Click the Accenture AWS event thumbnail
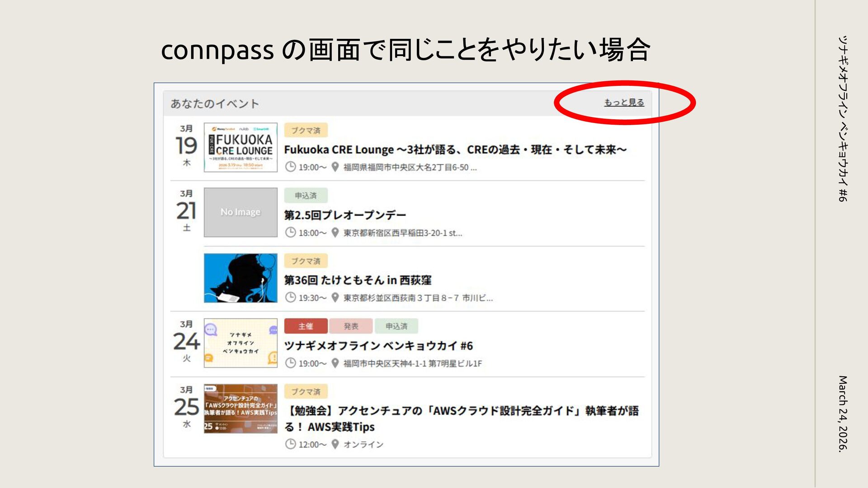The image size is (868, 488). 241,408
